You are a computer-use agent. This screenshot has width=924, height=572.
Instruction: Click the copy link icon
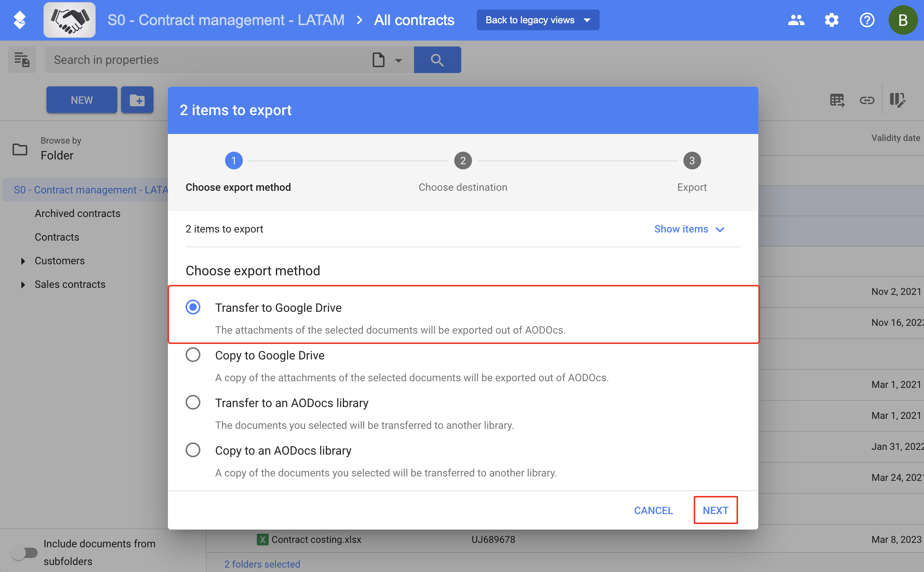(x=866, y=100)
